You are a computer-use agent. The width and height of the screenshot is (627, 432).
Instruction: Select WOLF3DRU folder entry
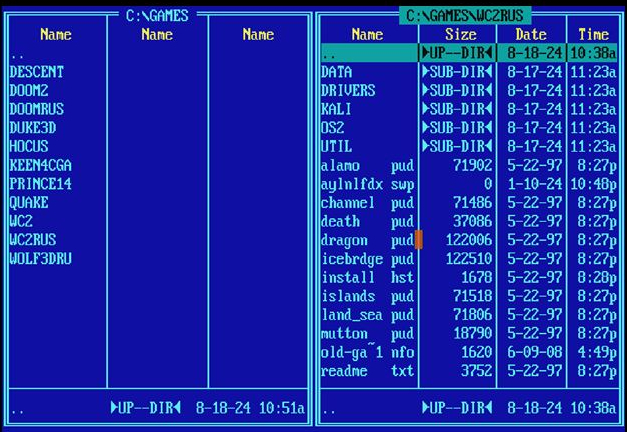click(x=40, y=259)
